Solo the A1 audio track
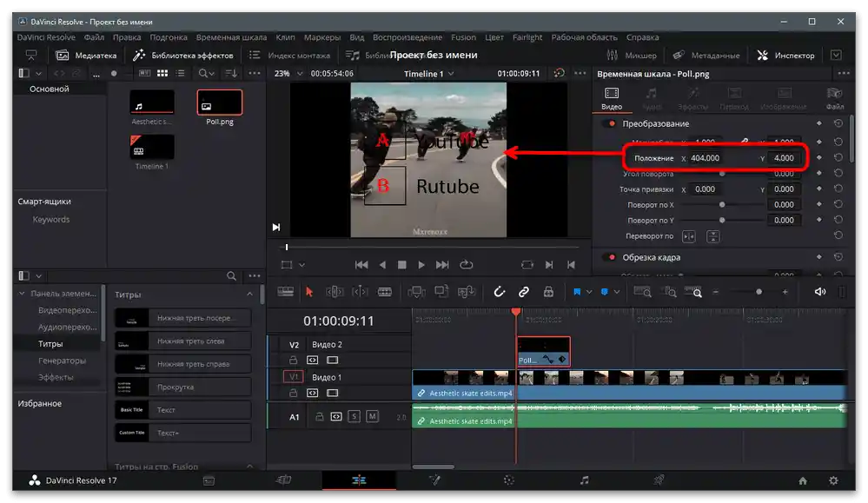 pyautogui.click(x=354, y=416)
